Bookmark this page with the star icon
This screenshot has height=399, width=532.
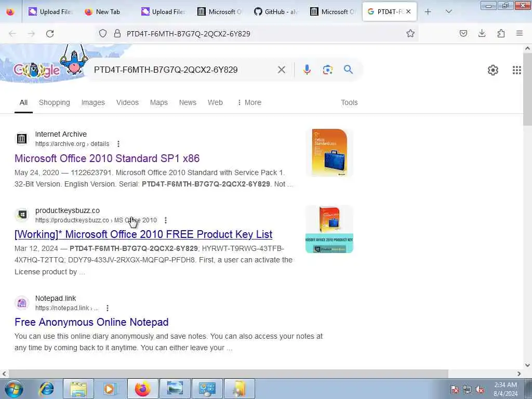coord(410,33)
